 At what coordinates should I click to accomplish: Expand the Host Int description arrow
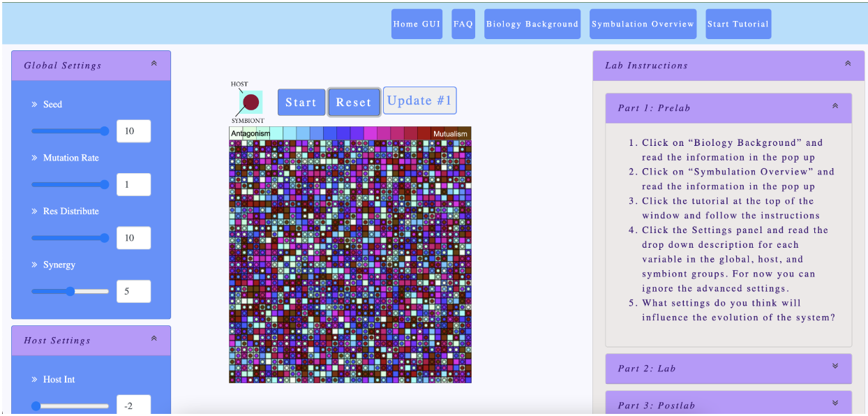tap(34, 380)
